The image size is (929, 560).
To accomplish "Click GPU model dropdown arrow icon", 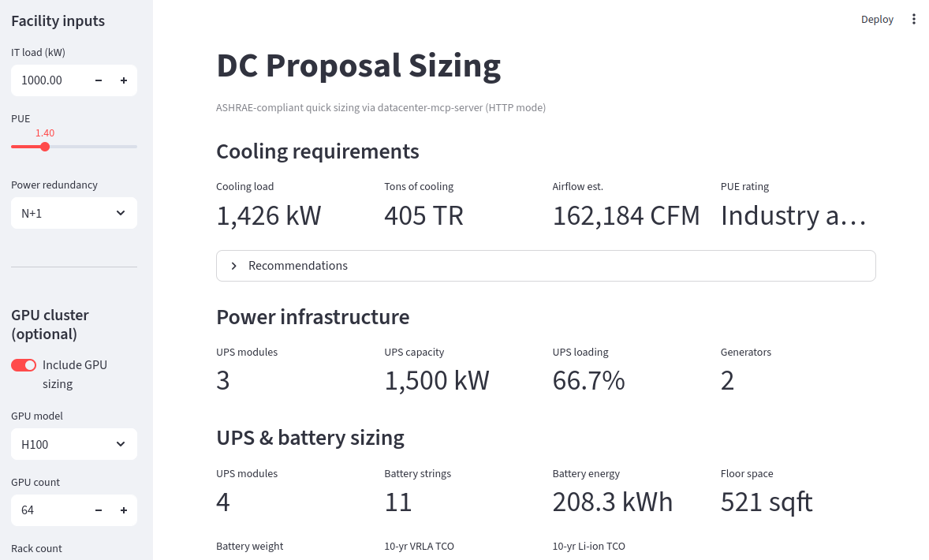I will click(x=121, y=444).
